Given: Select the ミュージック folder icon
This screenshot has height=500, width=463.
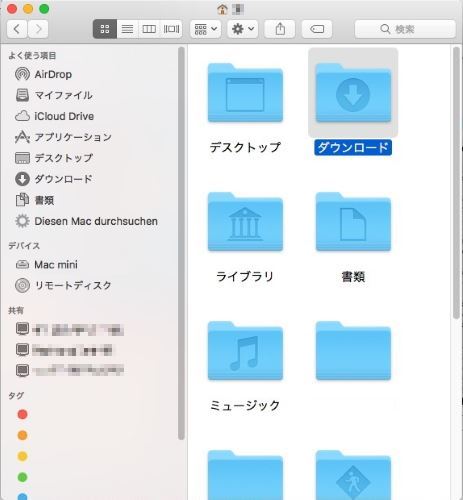Looking at the screenshot, I should tap(245, 351).
